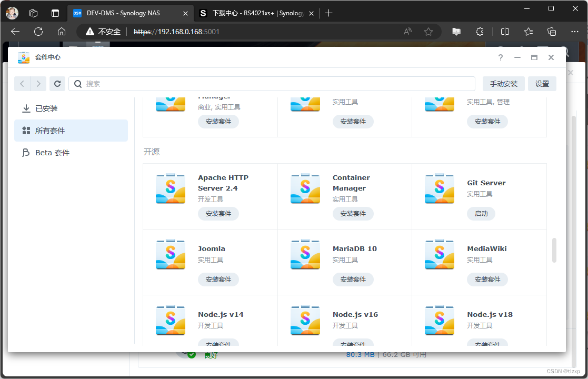Click browser back arrow
The height and width of the screenshot is (379, 588).
coord(15,32)
